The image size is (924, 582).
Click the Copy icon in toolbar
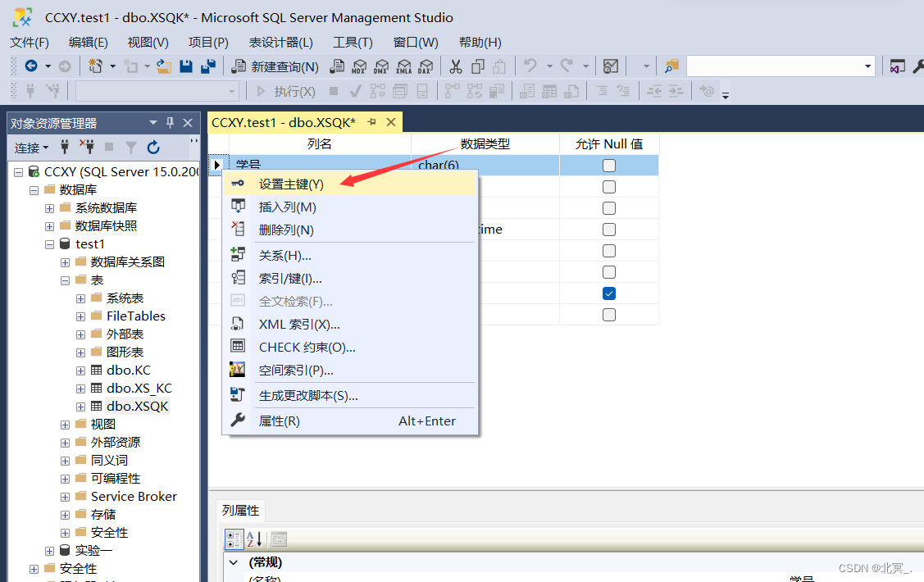coord(478,66)
